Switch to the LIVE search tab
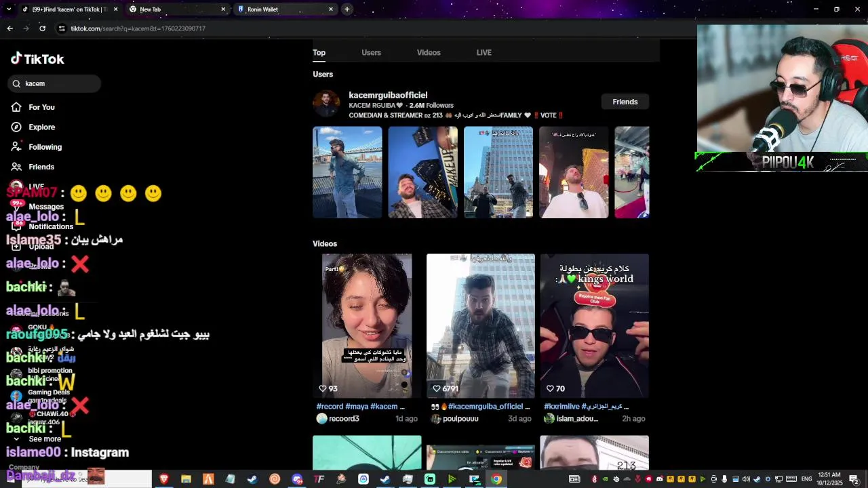Image resolution: width=868 pixels, height=488 pixels. click(x=484, y=52)
